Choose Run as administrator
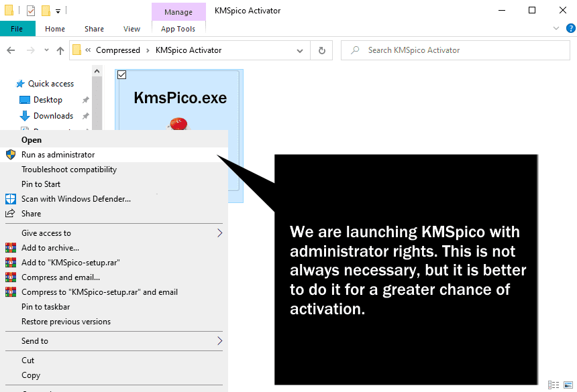 [114, 155]
